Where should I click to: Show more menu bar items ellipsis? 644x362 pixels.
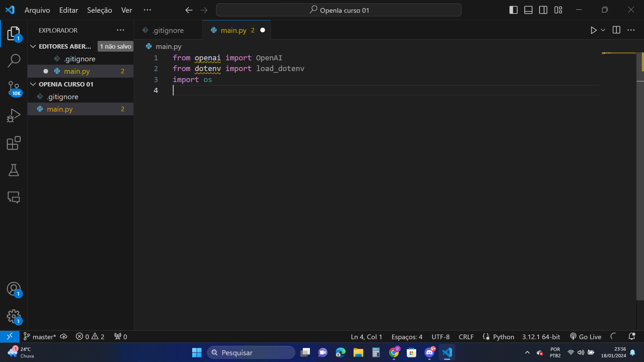147,10
